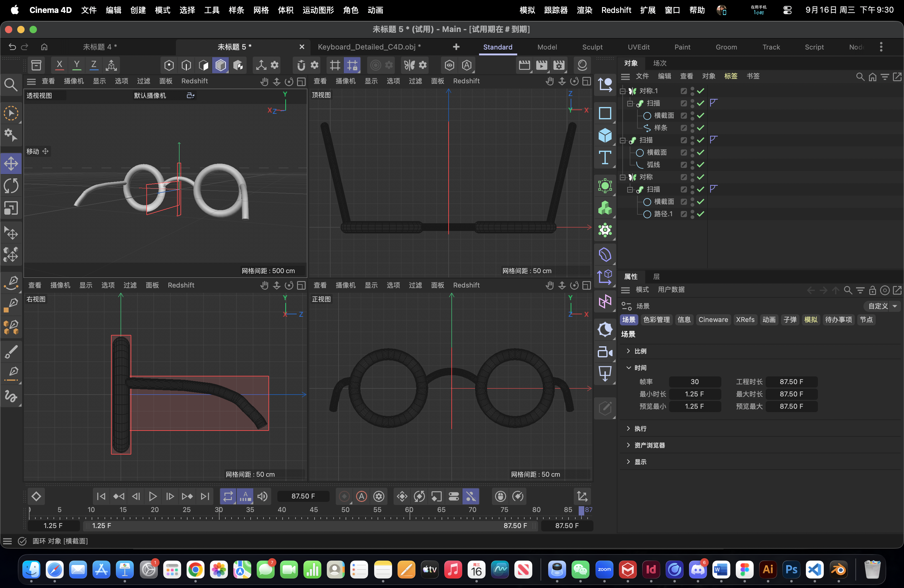The width and height of the screenshot is (904, 588).
Task: Click the magnifier search icon in left toolbar
Action: pyautogui.click(x=11, y=85)
